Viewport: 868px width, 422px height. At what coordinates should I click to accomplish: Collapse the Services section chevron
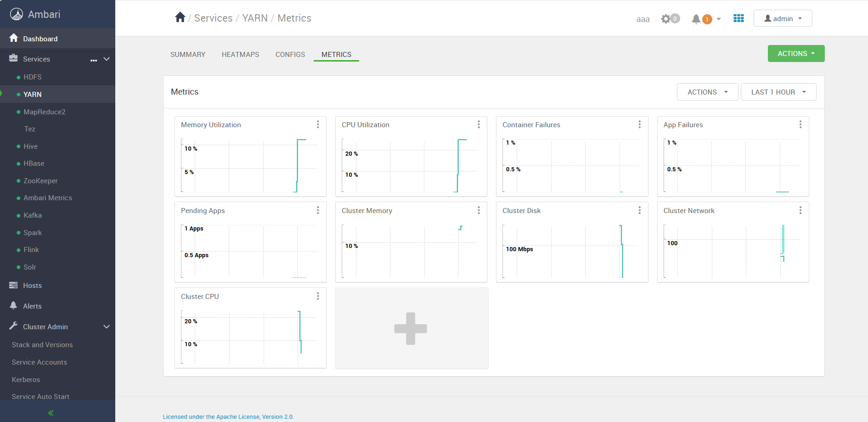(x=107, y=59)
